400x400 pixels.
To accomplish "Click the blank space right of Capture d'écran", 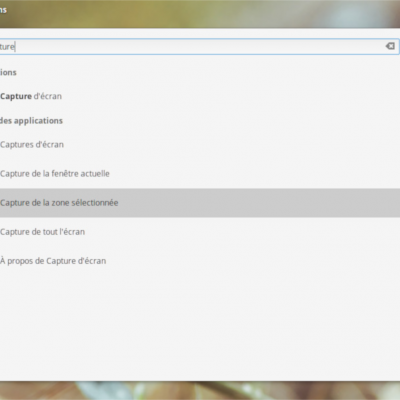I will (x=230, y=96).
